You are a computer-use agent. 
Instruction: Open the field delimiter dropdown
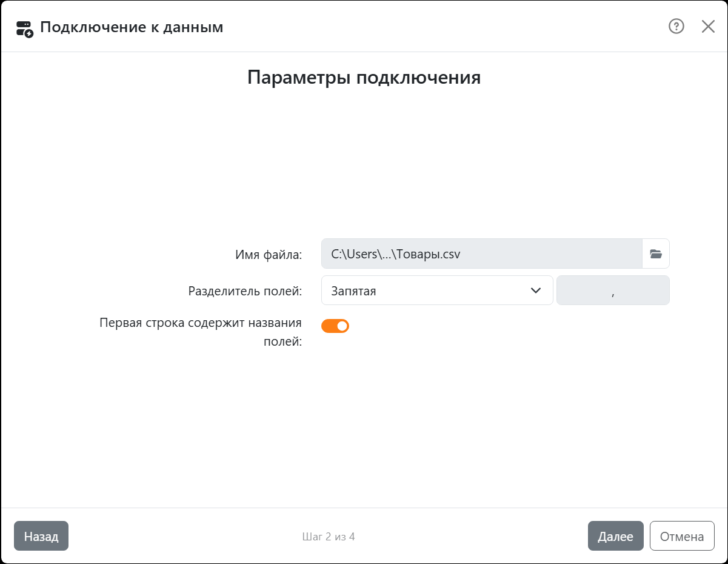pos(437,290)
